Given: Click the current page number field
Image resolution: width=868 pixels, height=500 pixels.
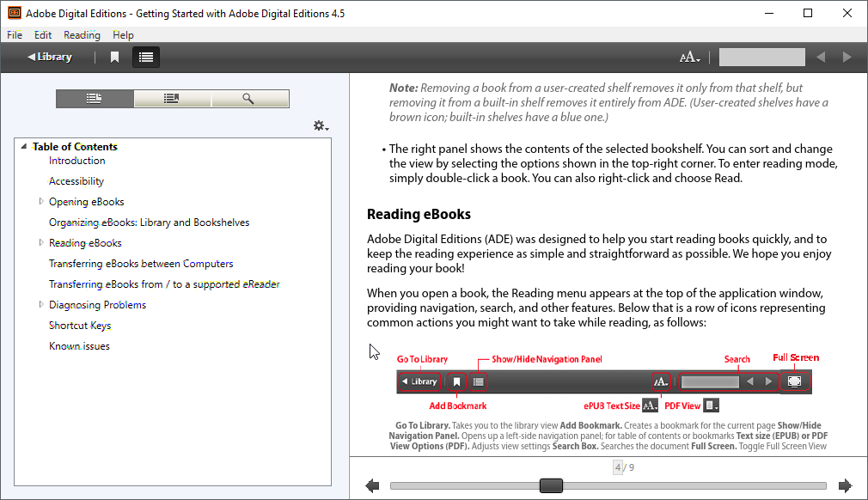Looking at the screenshot, I should (618, 467).
